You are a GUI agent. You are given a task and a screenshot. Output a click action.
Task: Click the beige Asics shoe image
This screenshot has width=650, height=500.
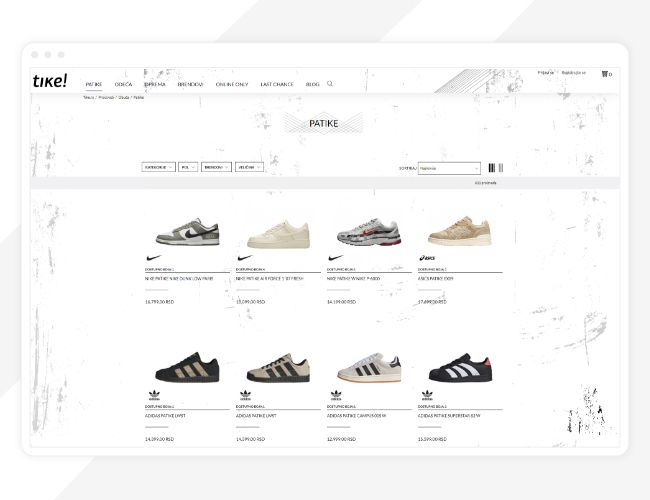460,231
